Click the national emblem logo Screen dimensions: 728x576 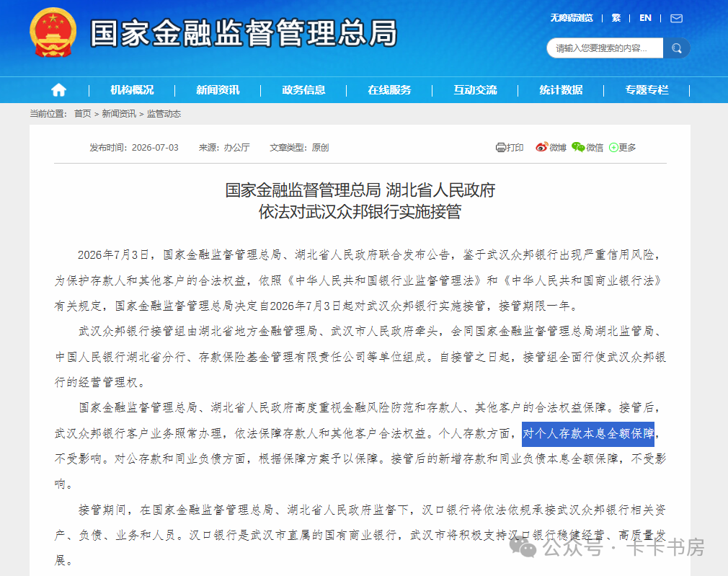click(53, 32)
